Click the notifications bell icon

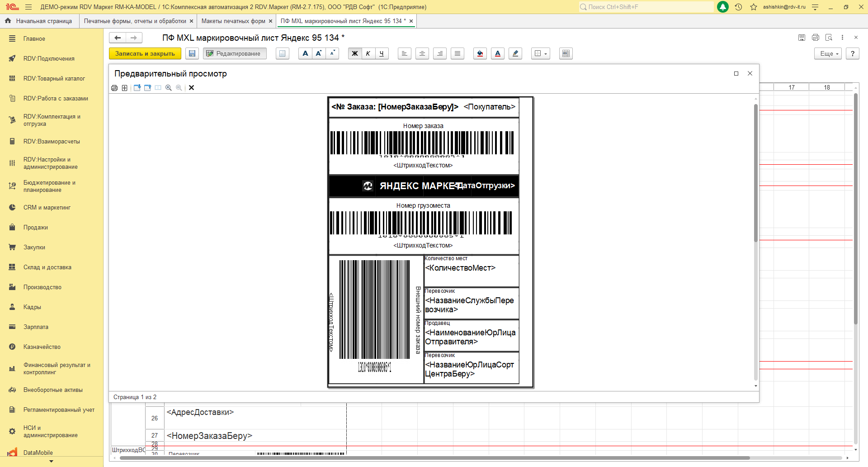point(723,7)
